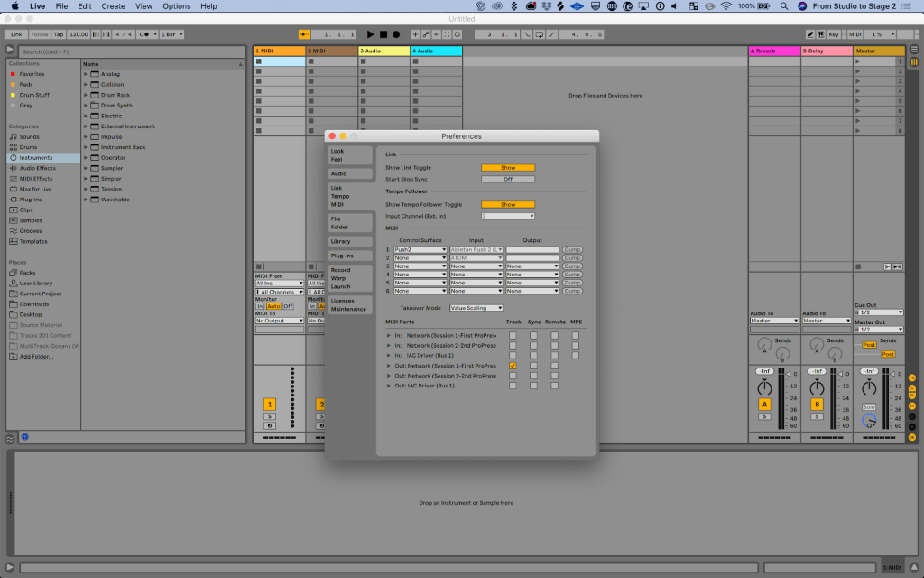Toggle Draw Mode pencil icon

coord(810,34)
